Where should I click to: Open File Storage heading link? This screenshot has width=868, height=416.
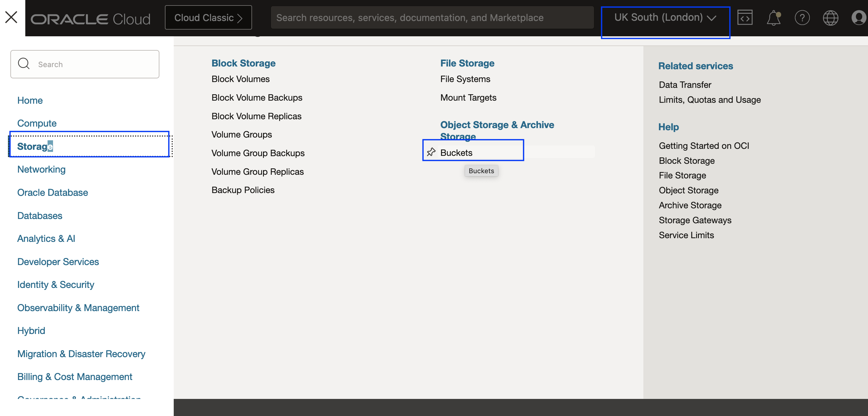pyautogui.click(x=467, y=63)
